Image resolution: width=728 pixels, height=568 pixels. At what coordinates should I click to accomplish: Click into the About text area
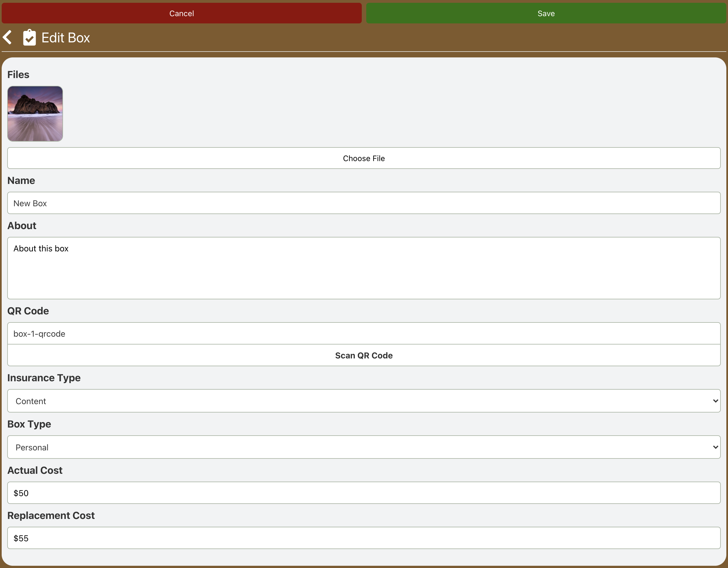(x=364, y=268)
